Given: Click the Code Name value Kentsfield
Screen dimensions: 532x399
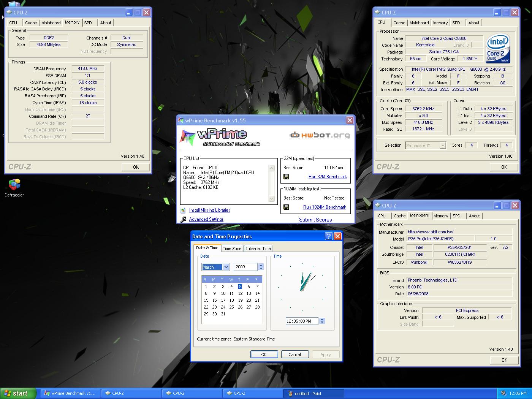Looking at the screenshot, I should (x=425, y=45).
